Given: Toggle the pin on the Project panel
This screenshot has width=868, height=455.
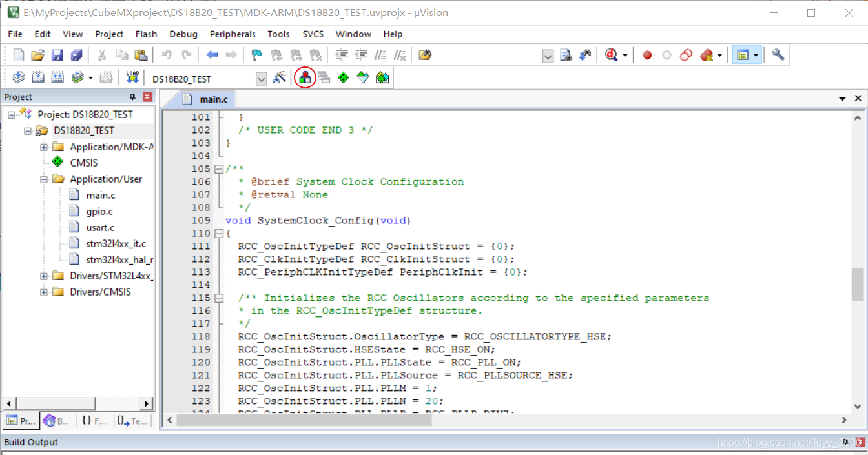Looking at the screenshot, I should (x=133, y=97).
